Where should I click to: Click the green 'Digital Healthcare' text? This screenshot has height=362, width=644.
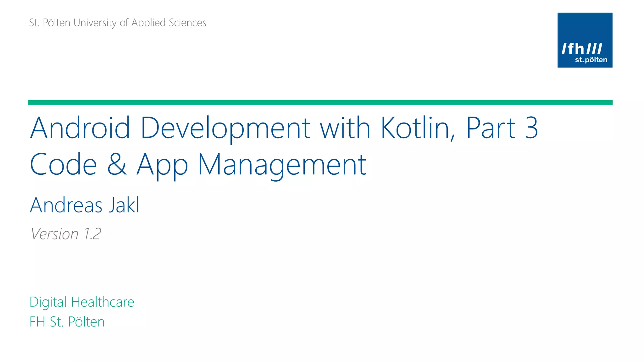82,302
